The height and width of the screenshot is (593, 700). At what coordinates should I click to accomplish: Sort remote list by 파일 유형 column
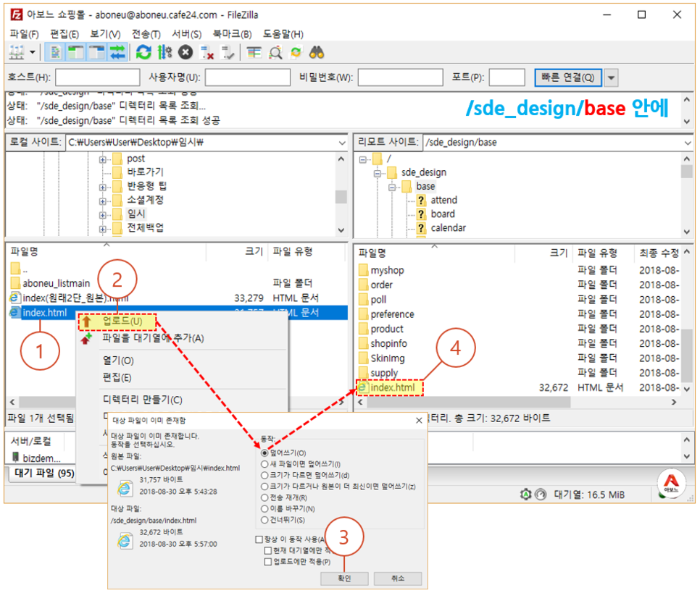[597, 253]
